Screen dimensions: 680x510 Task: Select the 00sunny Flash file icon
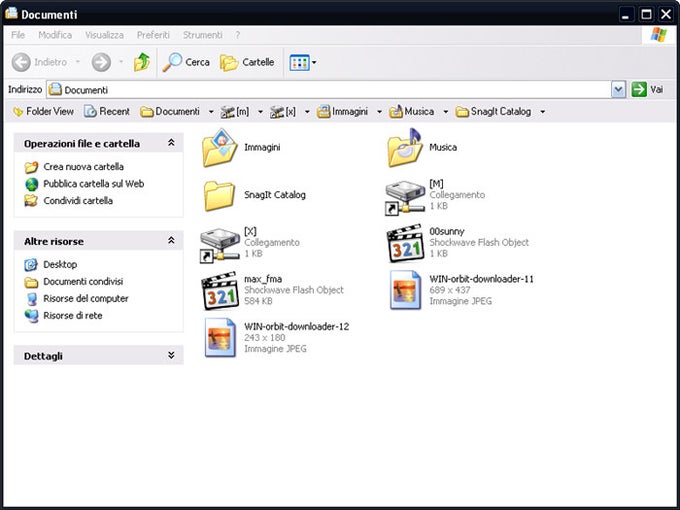405,243
